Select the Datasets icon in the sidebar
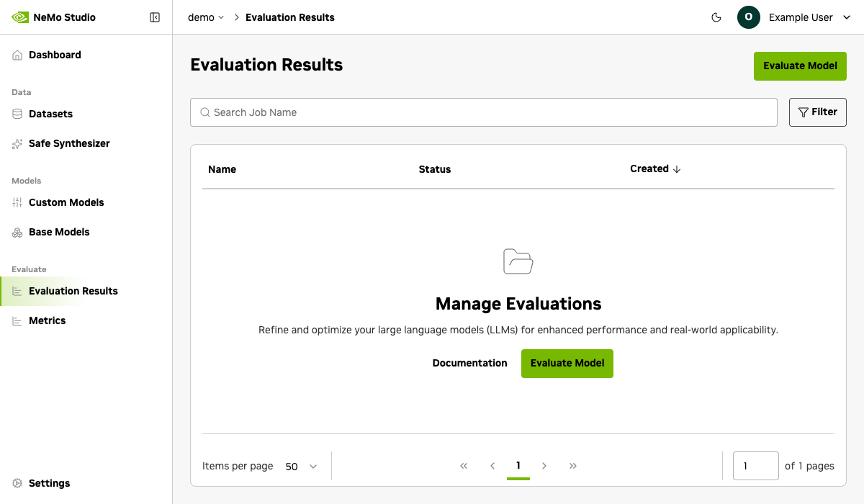864x504 pixels. (x=17, y=114)
